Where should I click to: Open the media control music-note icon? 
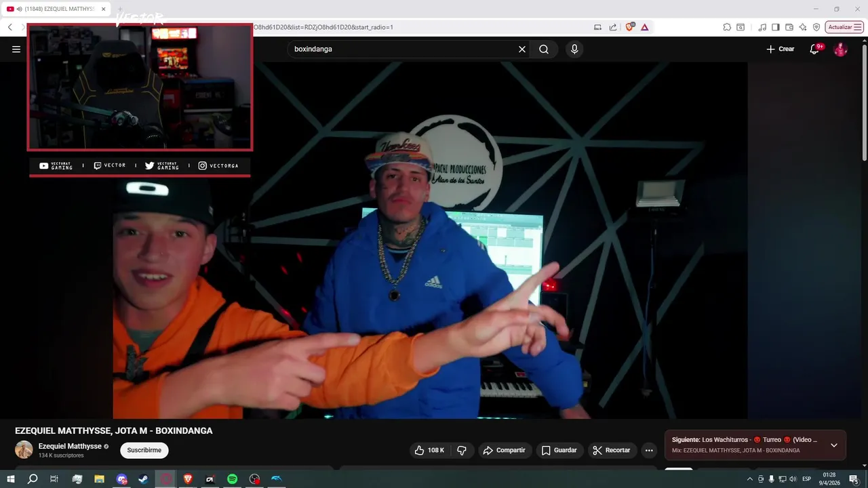pos(763,27)
